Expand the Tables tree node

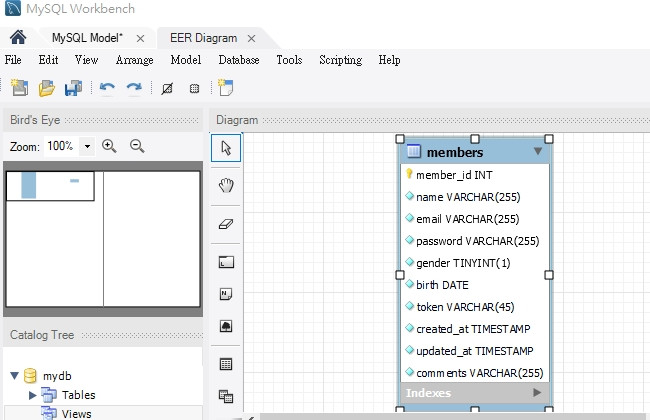point(32,395)
